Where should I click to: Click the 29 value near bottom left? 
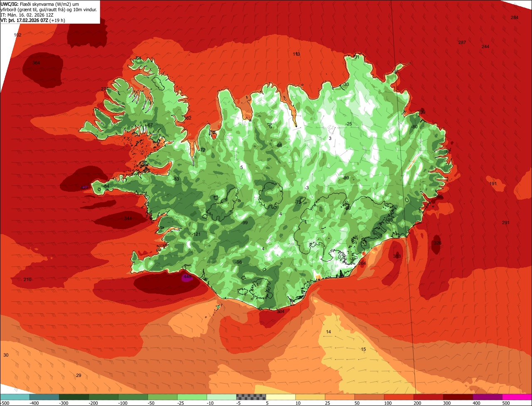click(79, 375)
